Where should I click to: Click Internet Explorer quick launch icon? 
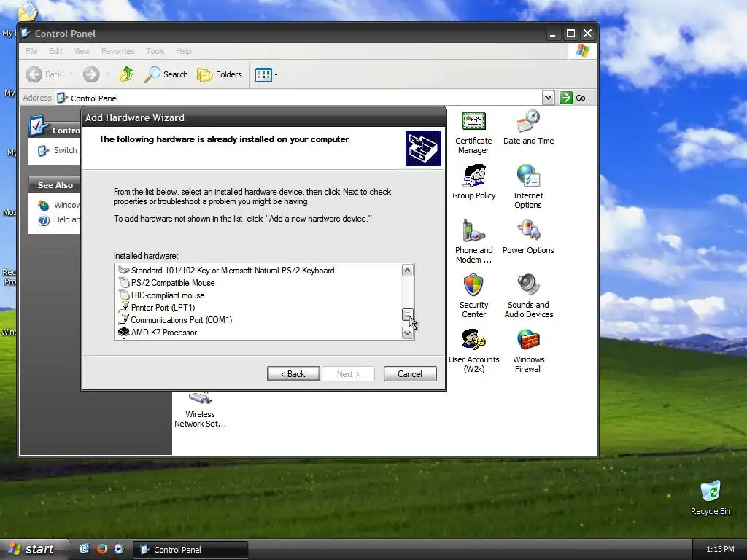pyautogui.click(x=85, y=549)
